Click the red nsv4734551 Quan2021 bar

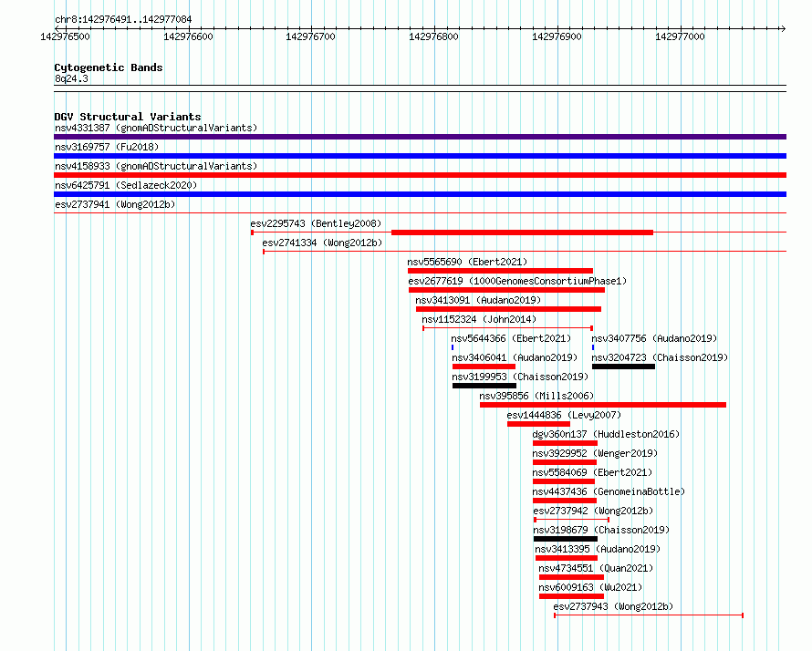point(572,577)
